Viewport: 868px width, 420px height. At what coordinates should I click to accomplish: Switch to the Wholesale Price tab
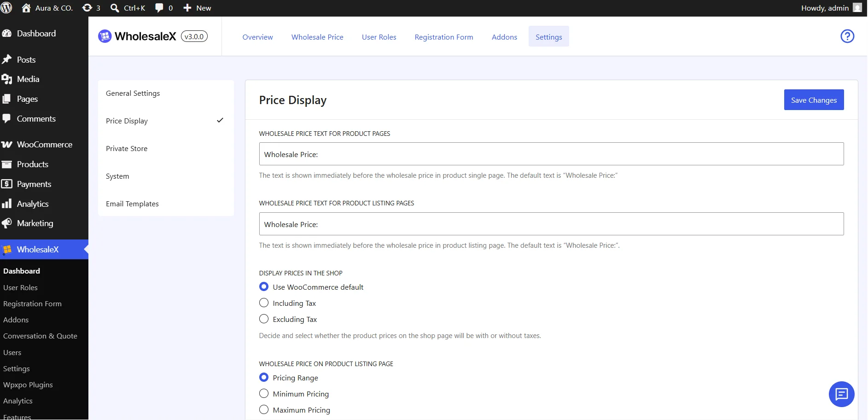click(317, 37)
